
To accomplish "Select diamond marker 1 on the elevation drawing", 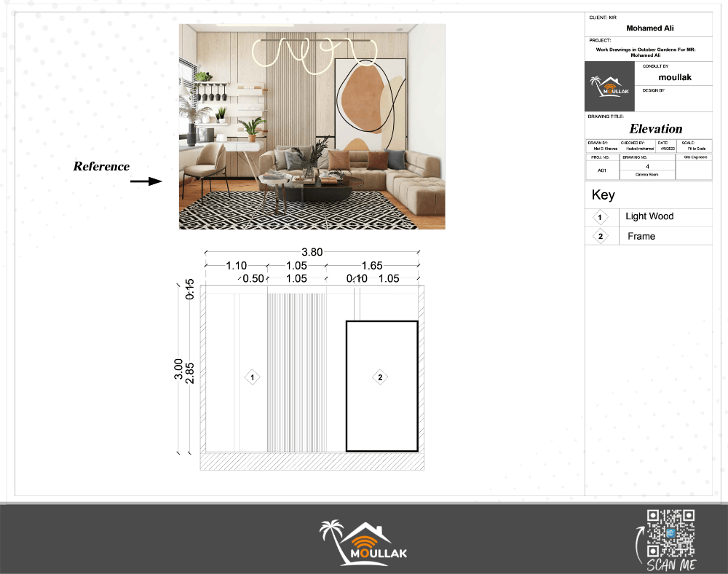I will click(x=252, y=377).
